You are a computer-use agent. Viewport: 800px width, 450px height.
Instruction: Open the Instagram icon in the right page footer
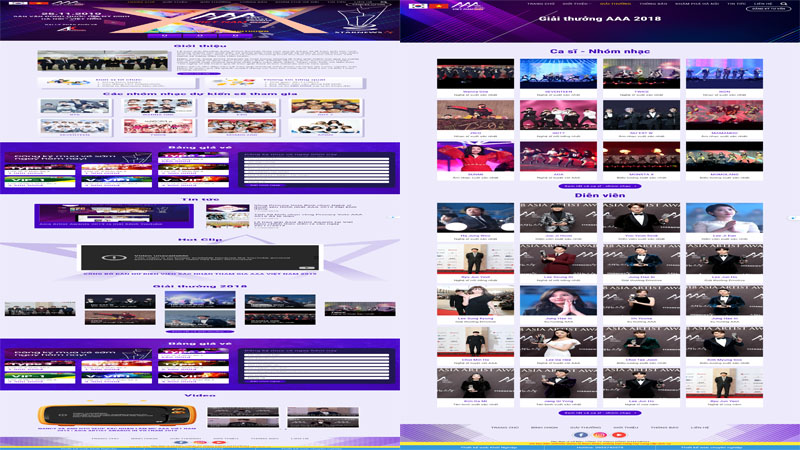599,435
